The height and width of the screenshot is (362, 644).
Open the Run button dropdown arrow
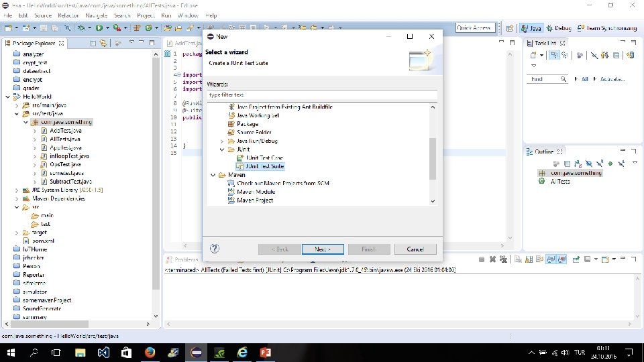[107, 28]
